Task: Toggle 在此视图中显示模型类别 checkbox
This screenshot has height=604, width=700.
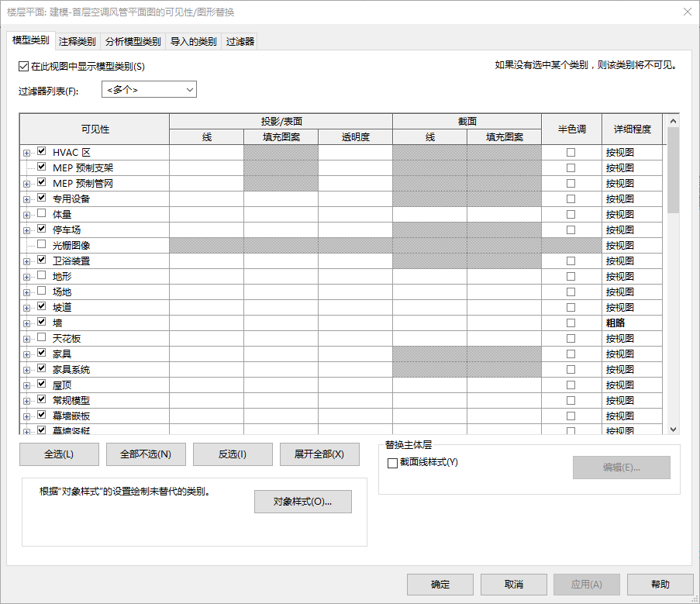Action: point(24,67)
